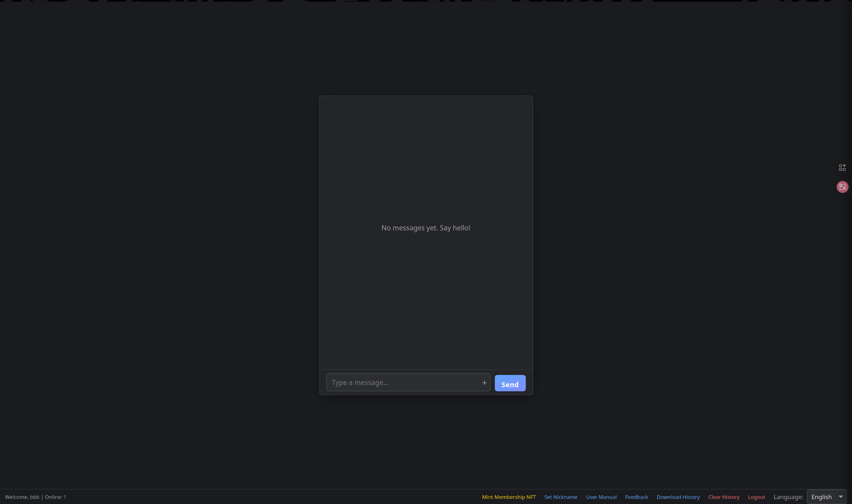Click Set Nickname
The image size is (852, 504).
(x=561, y=497)
